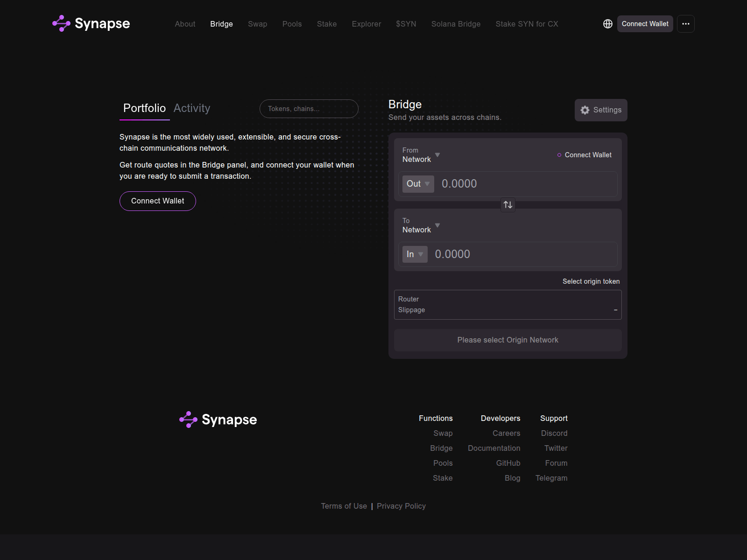Open footer Discord link

[554, 434]
